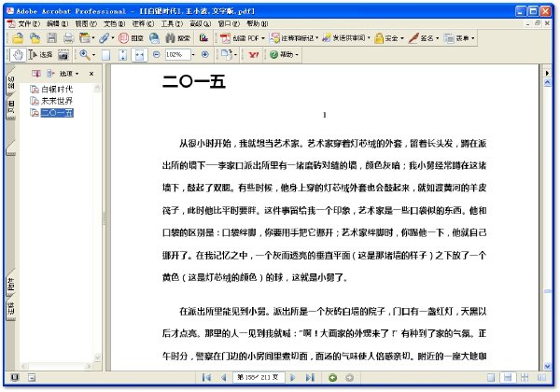
Task: Enable Continuous page layout in status bar
Action: point(508,378)
